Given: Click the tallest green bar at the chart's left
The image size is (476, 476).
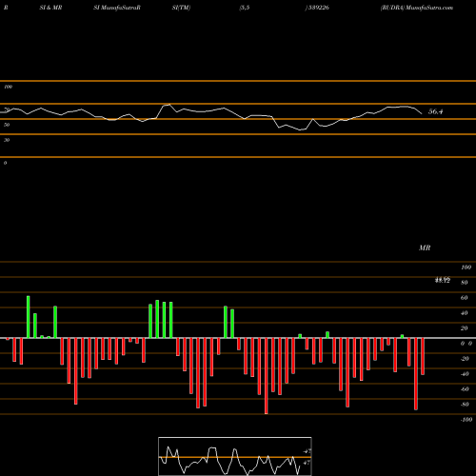Looking at the screenshot, I should click(29, 317).
